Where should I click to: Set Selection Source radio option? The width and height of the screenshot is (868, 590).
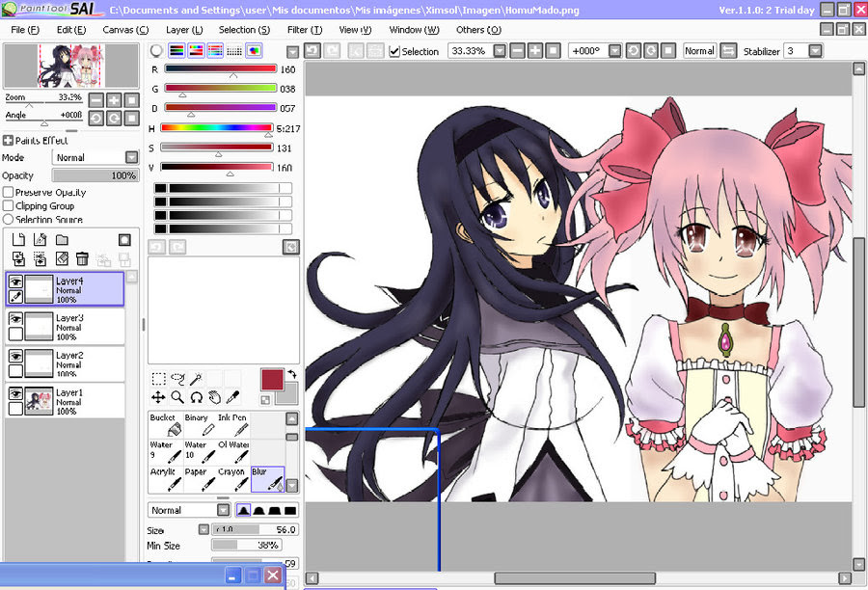tap(9, 219)
